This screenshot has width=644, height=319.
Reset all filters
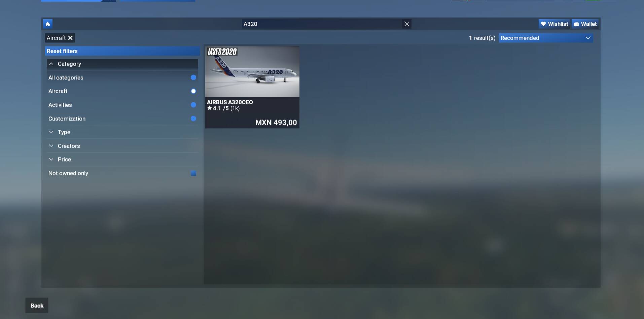[122, 51]
